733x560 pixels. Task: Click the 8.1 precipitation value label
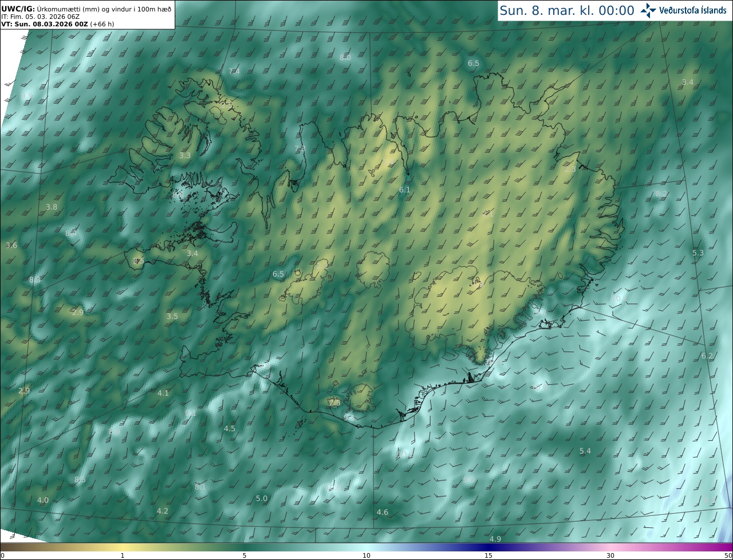pos(200,487)
